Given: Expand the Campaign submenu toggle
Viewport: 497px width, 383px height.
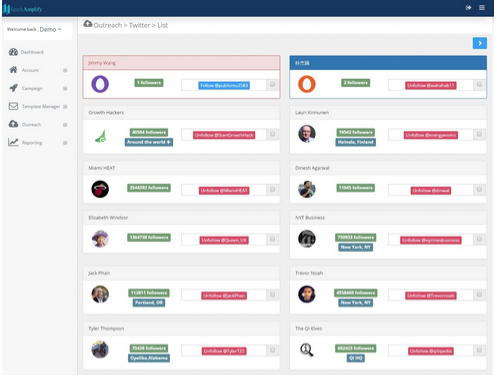Looking at the screenshot, I should 65,88.
